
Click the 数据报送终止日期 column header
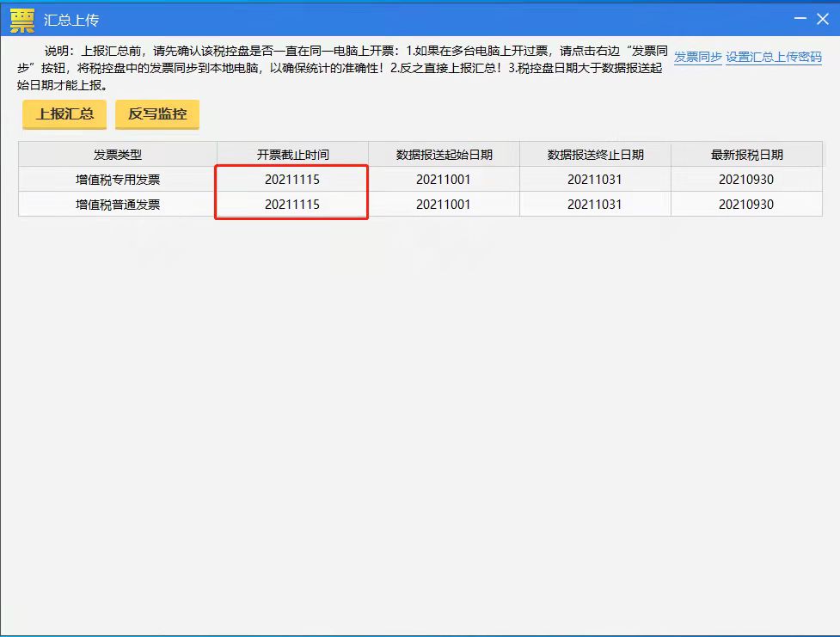point(595,153)
